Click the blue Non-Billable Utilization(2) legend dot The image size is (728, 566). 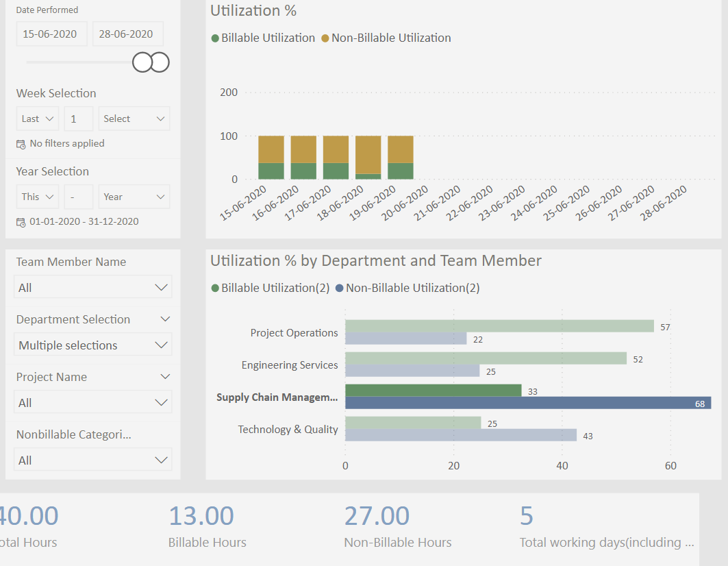tap(340, 288)
